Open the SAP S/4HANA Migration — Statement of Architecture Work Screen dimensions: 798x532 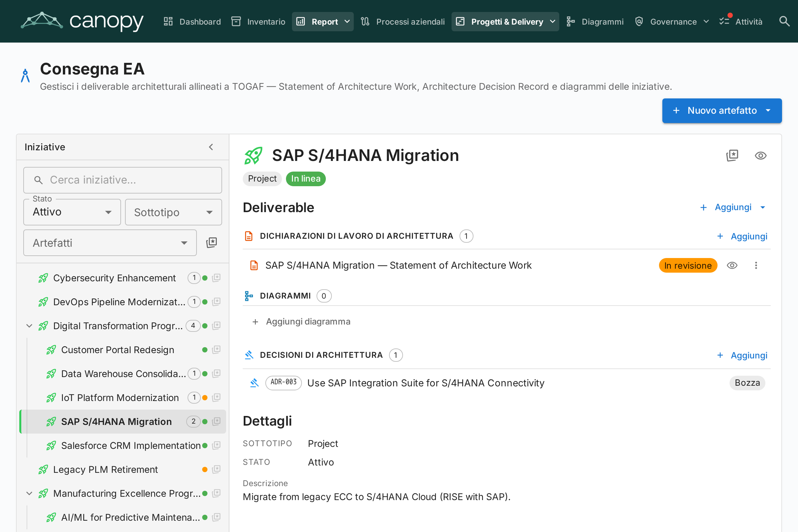click(398, 265)
